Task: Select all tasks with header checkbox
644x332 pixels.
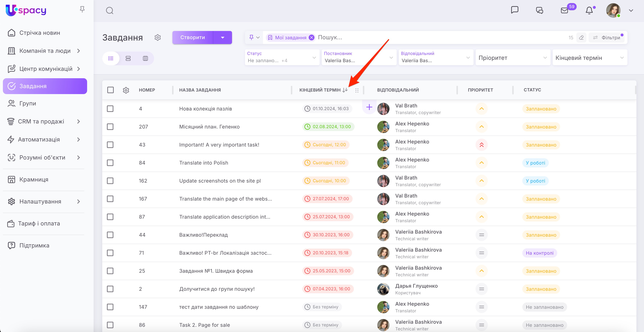Action: (x=110, y=90)
